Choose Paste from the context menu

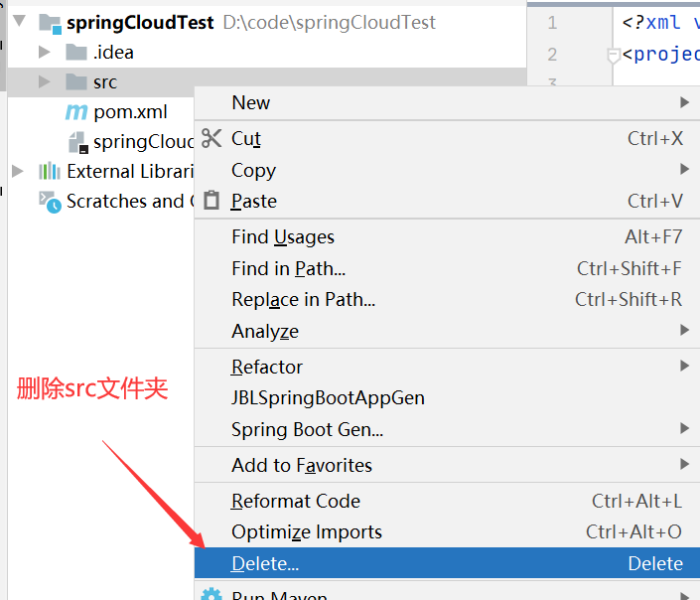[448, 201]
